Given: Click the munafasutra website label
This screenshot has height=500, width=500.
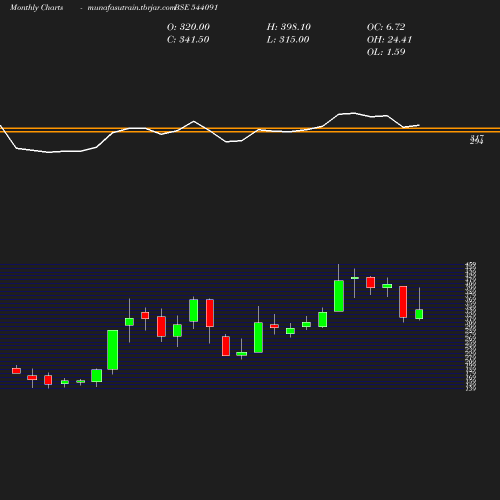Looking at the screenshot, I should (131, 8).
